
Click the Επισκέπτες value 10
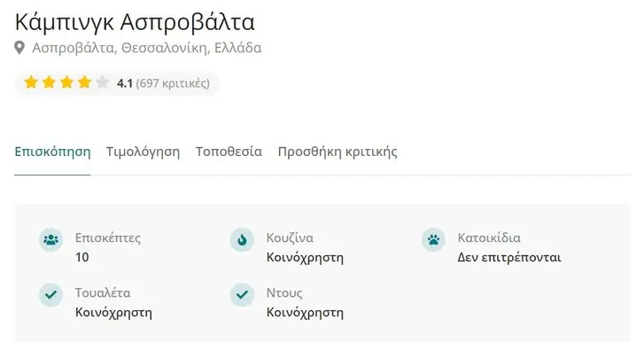point(81,258)
